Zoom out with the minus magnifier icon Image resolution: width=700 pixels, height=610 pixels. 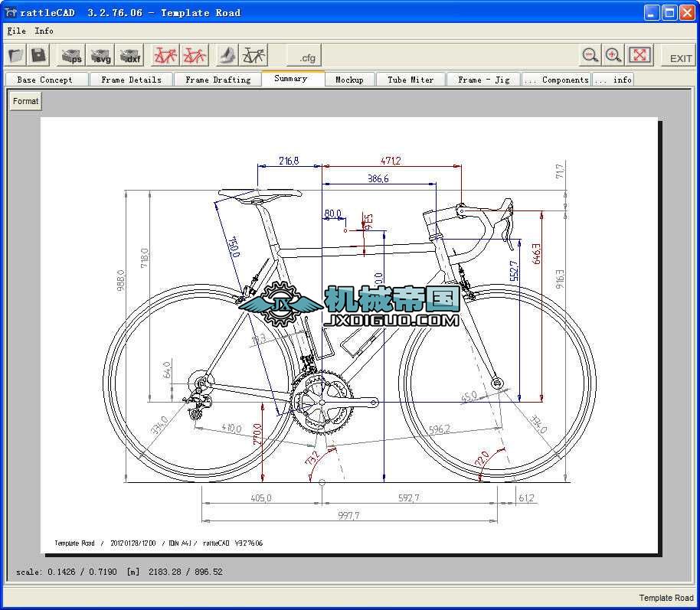coord(590,55)
